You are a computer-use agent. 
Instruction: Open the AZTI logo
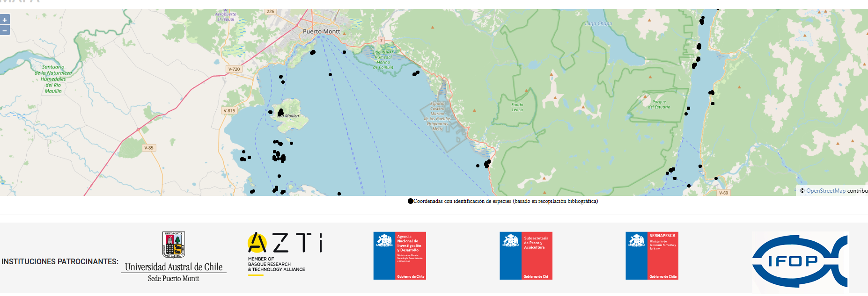click(285, 253)
